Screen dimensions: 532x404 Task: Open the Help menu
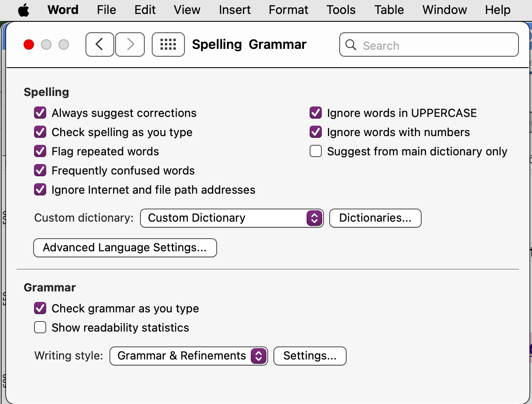coord(498,10)
